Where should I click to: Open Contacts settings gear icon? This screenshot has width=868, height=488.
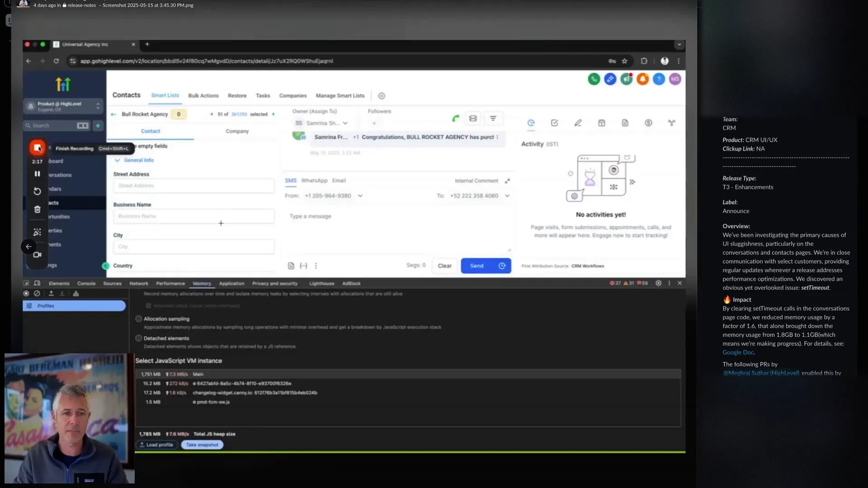coord(381,96)
